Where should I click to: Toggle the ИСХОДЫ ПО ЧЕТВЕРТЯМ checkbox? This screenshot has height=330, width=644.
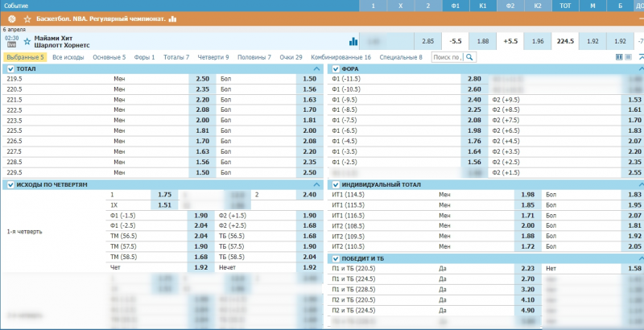pos(10,185)
